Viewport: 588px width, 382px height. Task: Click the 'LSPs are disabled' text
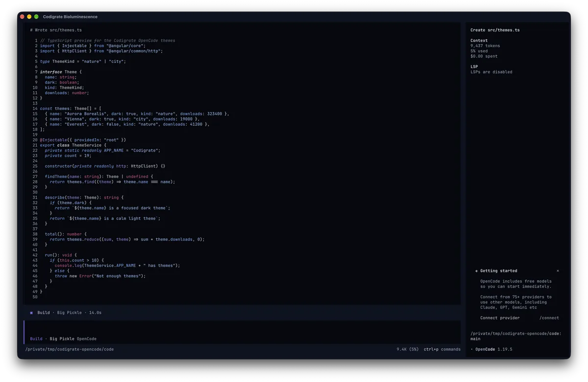tap(491, 72)
